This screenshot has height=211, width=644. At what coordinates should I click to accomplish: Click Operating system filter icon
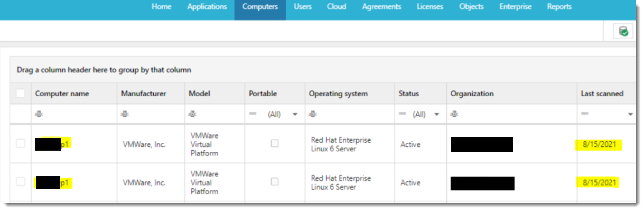coord(312,114)
